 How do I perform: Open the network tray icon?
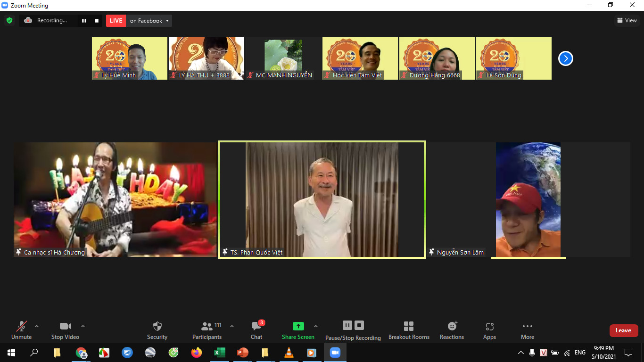(567, 353)
